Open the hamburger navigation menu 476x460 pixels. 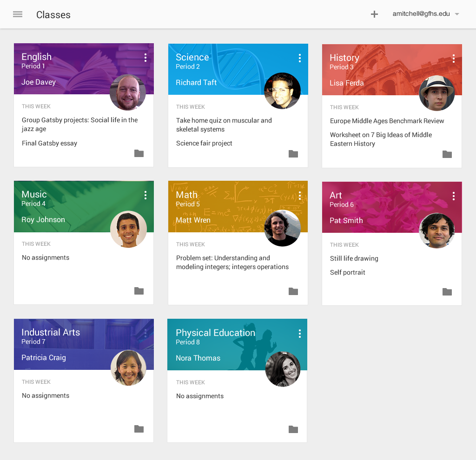click(x=18, y=14)
